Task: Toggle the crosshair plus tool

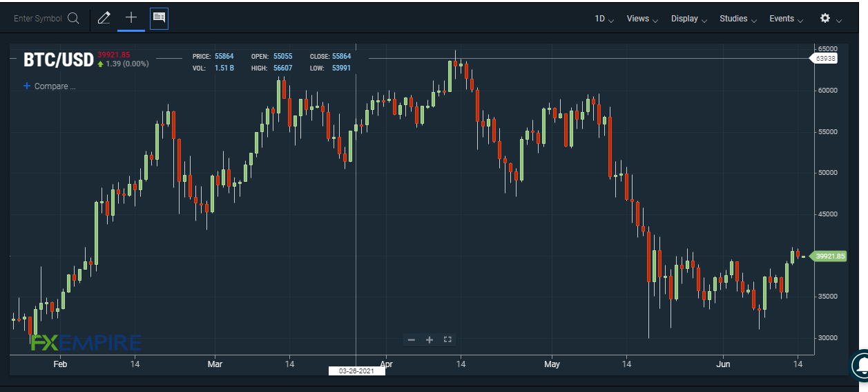Action: pyautogui.click(x=131, y=18)
